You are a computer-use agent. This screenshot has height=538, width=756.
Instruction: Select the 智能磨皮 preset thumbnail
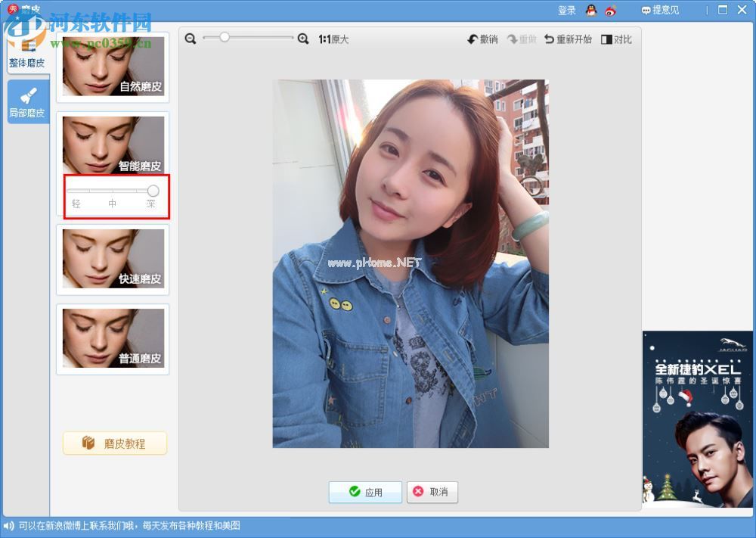point(113,144)
